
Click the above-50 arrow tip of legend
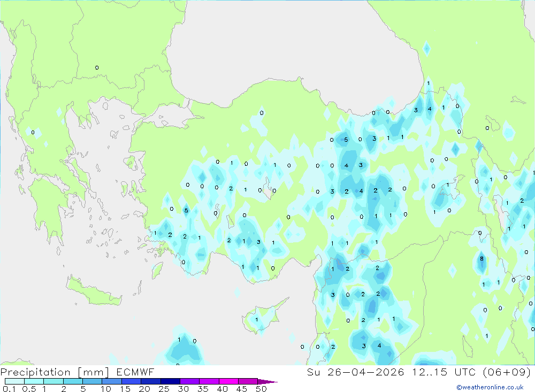[x=267, y=381]
